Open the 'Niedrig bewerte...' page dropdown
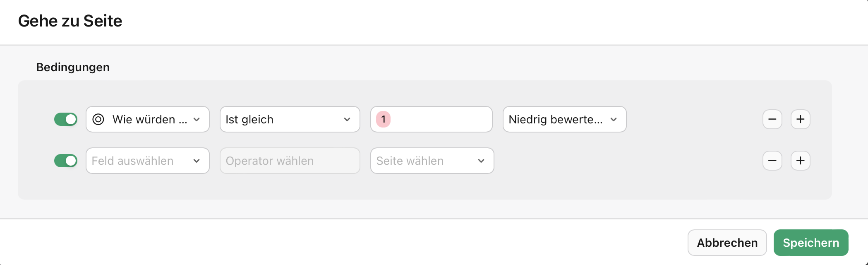Screen dimensions: 868x265 coord(564,119)
